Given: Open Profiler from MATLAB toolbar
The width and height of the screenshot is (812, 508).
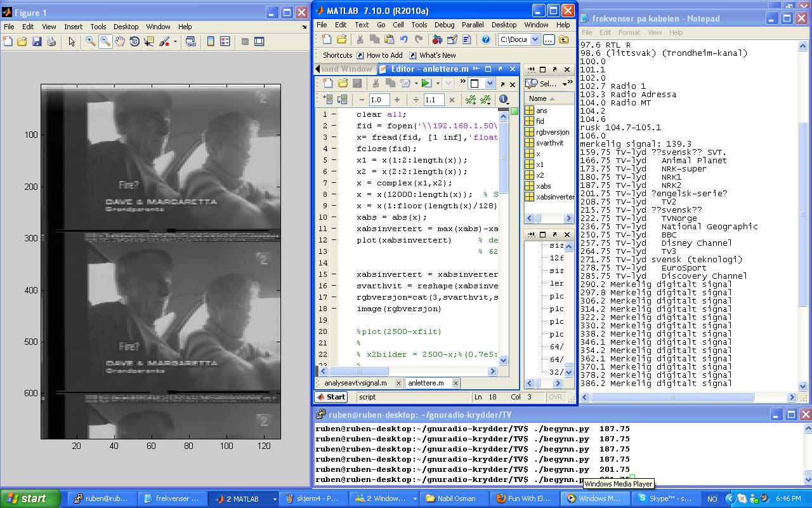Looking at the screenshot, I should [466, 39].
